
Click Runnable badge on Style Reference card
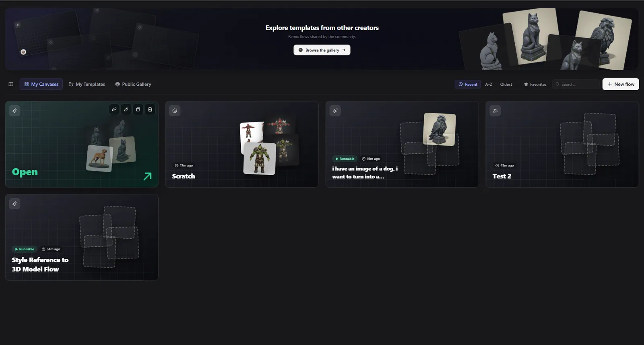pos(25,249)
